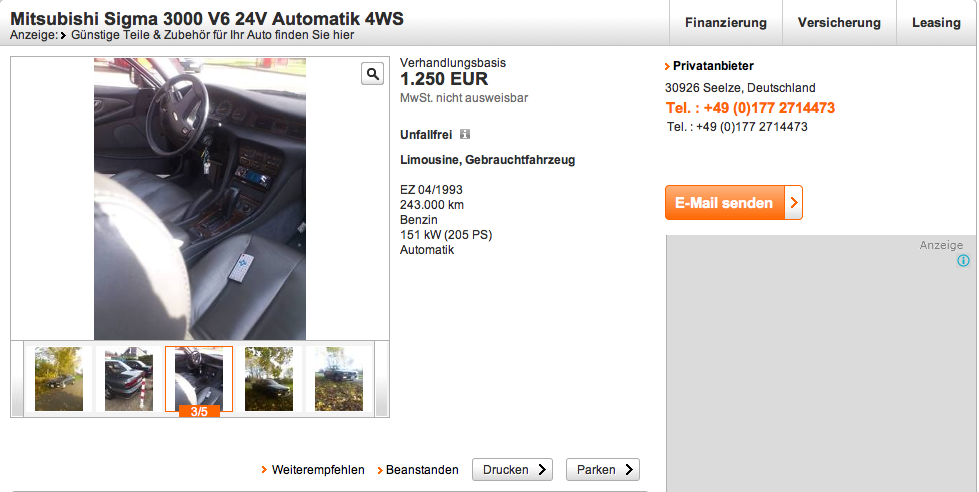
Task: Click the orange phone number link
Action: [750, 108]
